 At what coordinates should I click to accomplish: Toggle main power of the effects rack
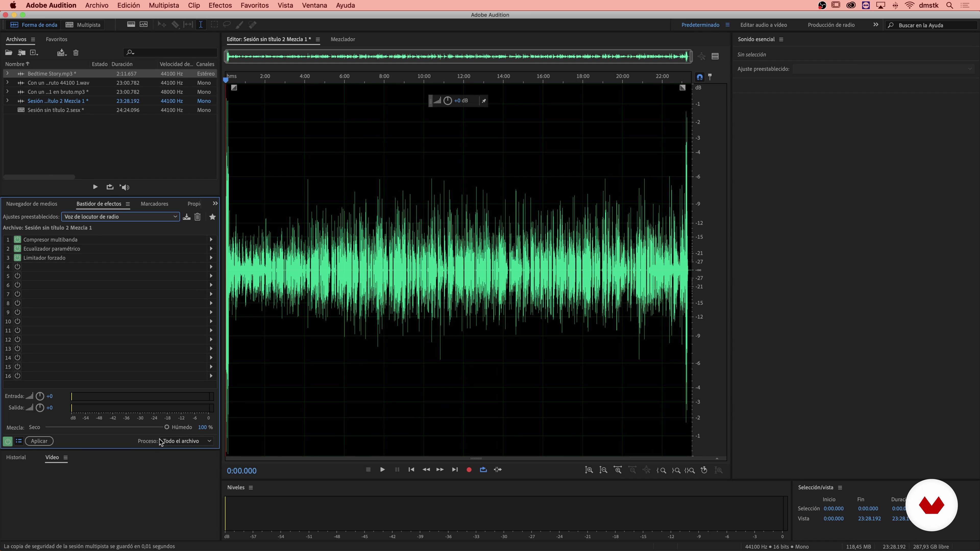(x=8, y=441)
